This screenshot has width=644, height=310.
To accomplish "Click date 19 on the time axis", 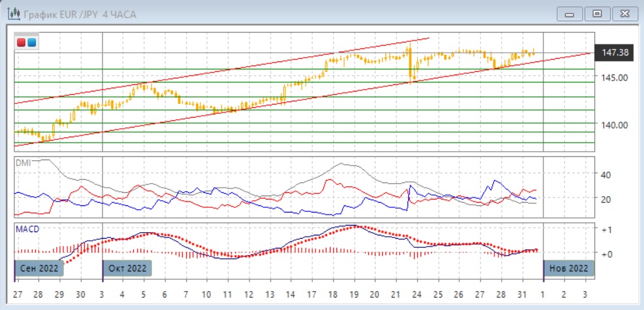I will pos(353,294).
